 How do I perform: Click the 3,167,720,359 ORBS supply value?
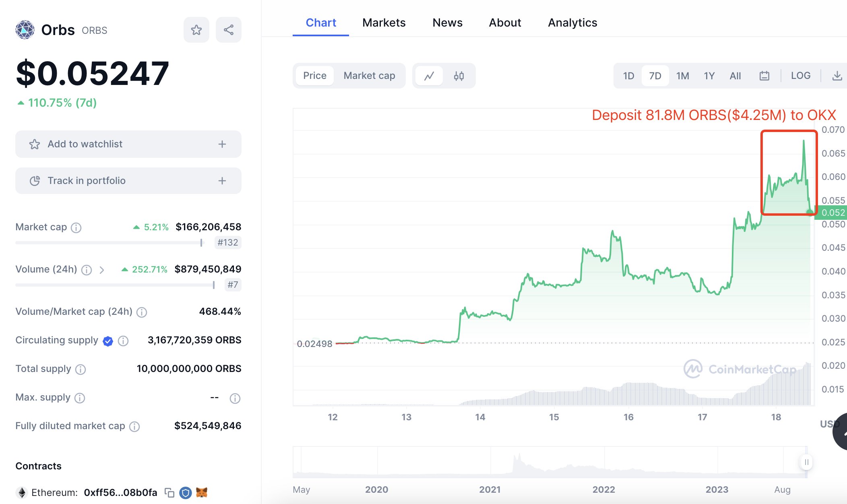(194, 340)
